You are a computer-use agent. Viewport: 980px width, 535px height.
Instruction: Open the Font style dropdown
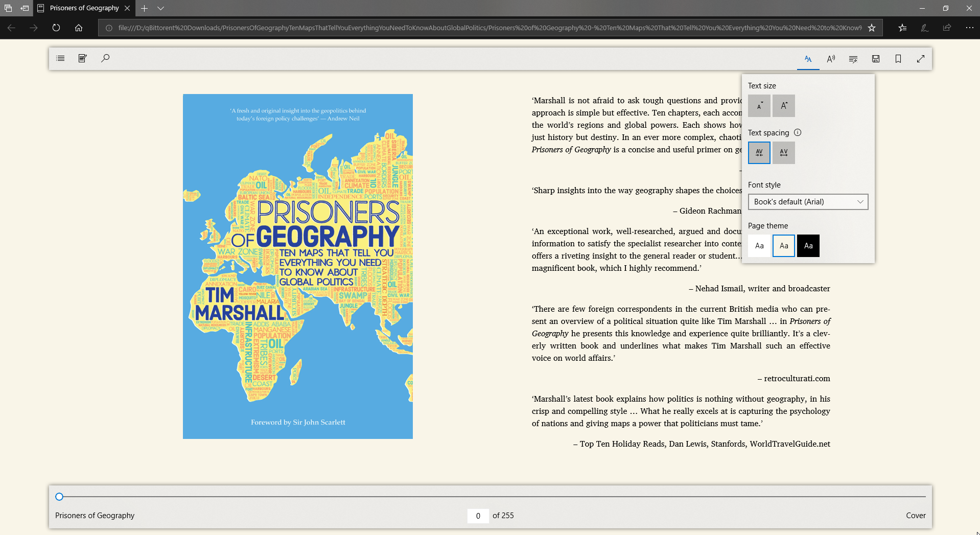[808, 202]
